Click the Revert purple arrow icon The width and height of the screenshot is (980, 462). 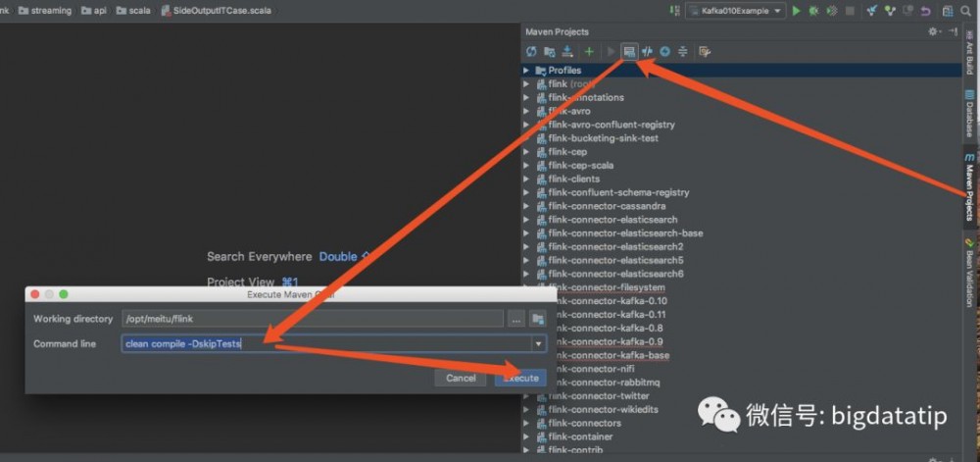tap(926, 11)
